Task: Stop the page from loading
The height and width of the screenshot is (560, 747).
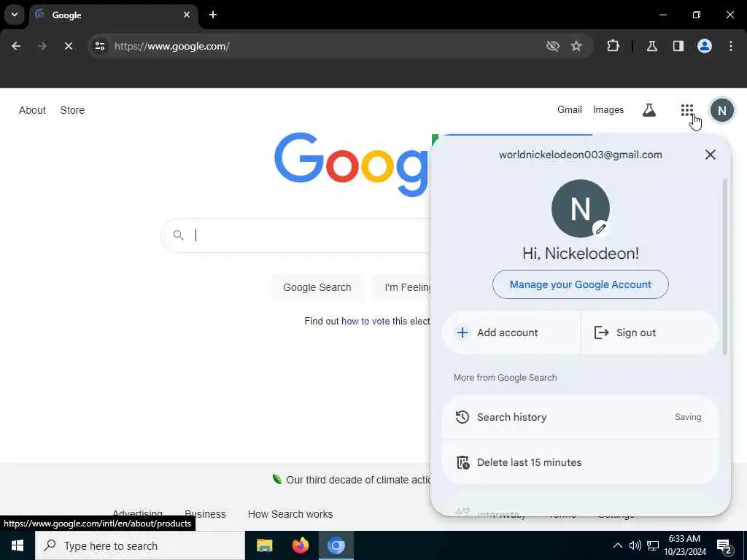Action: tap(68, 46)
